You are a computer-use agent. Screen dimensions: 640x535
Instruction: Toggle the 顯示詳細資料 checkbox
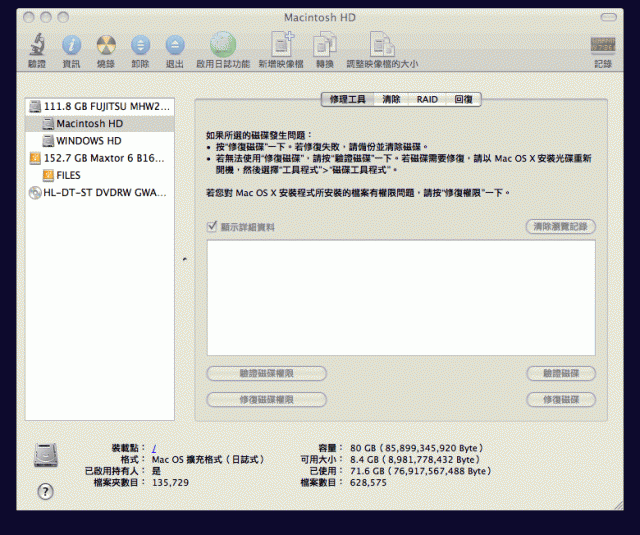tap(211, 226)
